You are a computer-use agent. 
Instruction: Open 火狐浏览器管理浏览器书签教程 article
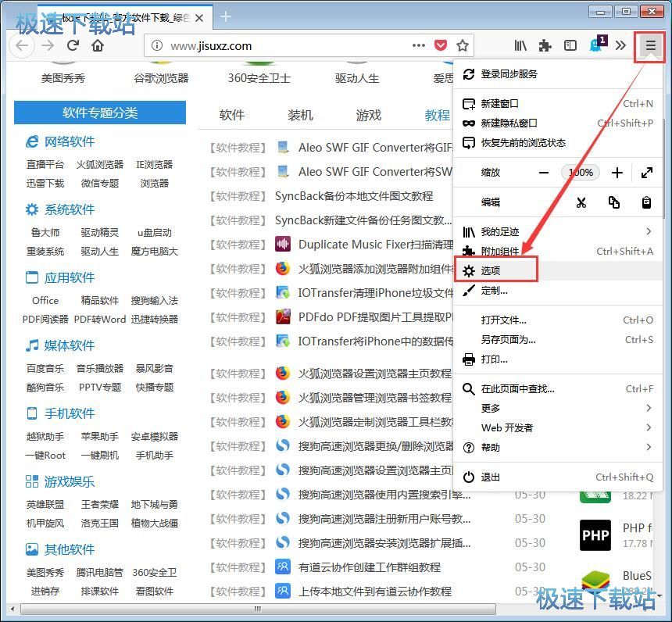click(x=375, y=398)
